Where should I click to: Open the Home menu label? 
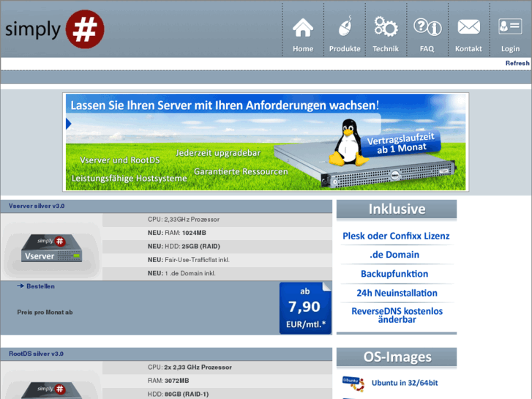click(303, 49)
